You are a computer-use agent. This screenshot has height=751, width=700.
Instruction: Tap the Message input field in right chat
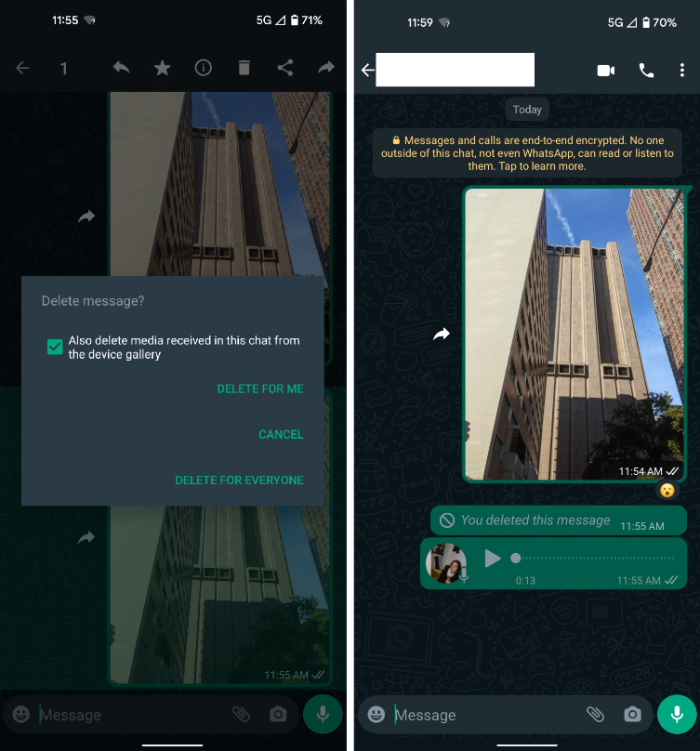click(x=484, y=715)
